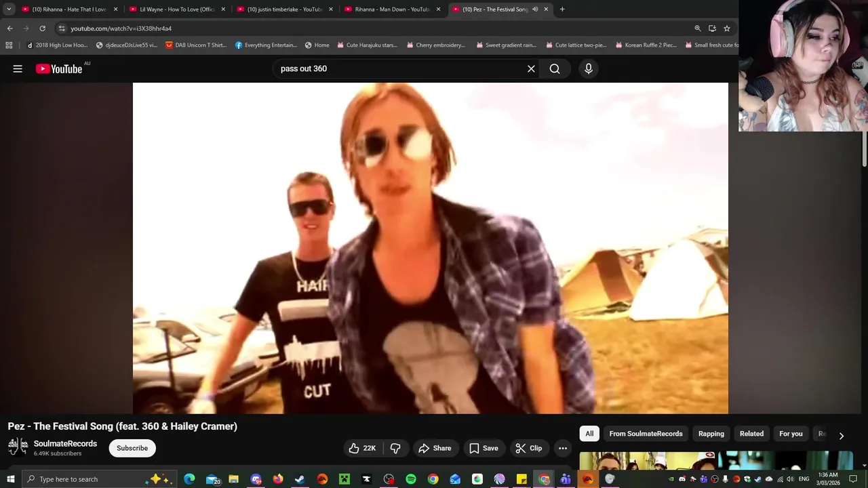Image resolution: width=868 pixels, height=488 pixels.
Task: Go to the YouTube home logo
Action: (59, 68)
